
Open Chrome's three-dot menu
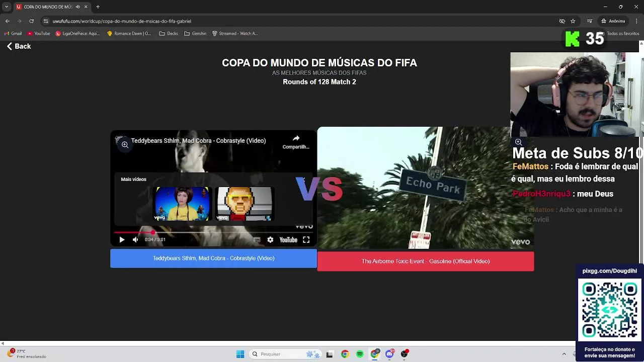(636, 21)
